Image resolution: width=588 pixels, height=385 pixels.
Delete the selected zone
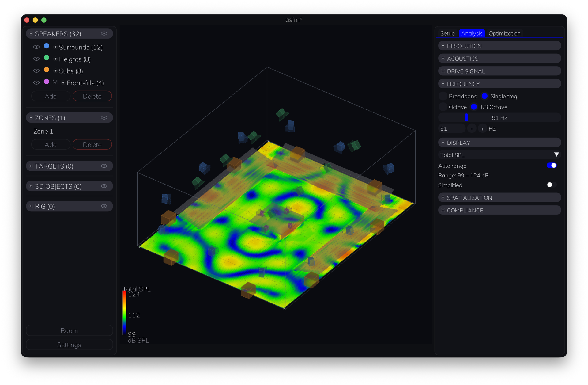pos(92,145)
